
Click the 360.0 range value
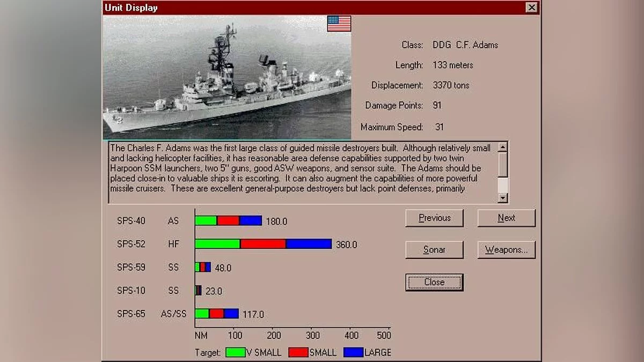pos(346,245)
